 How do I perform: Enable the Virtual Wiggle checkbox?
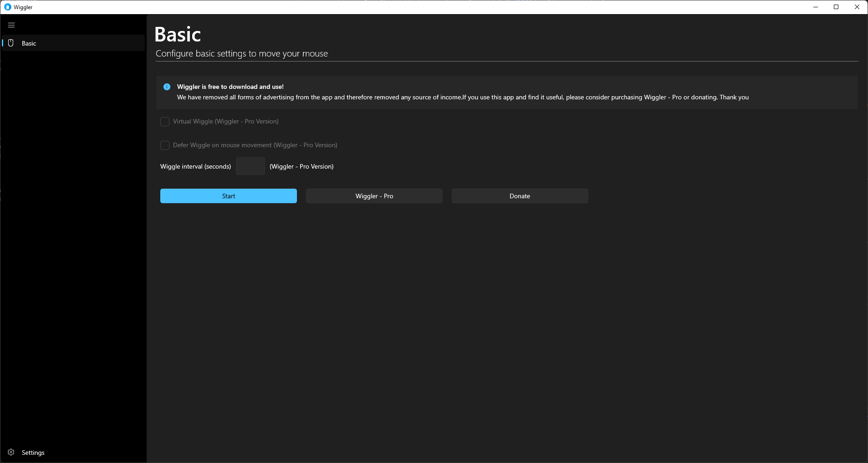164,122
